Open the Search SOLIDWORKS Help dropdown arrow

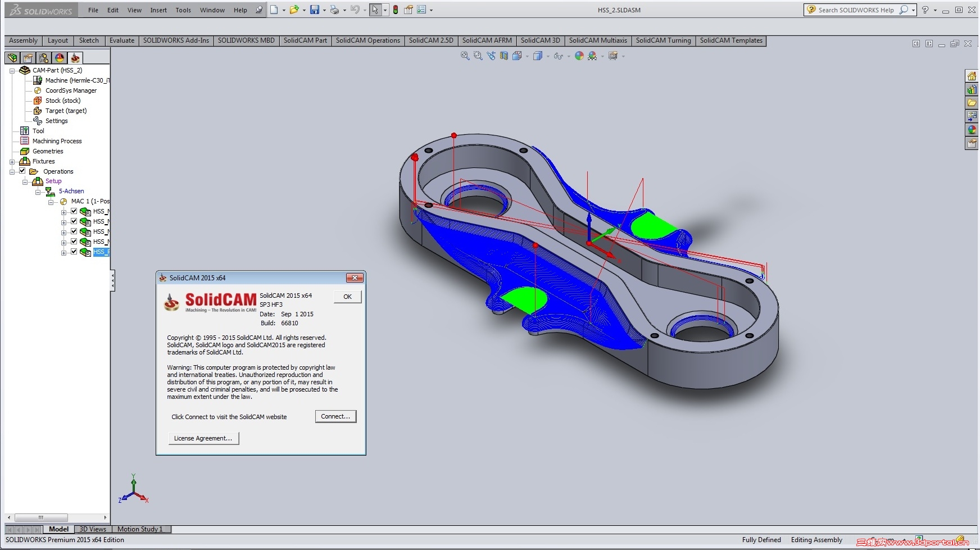(913, 10)
